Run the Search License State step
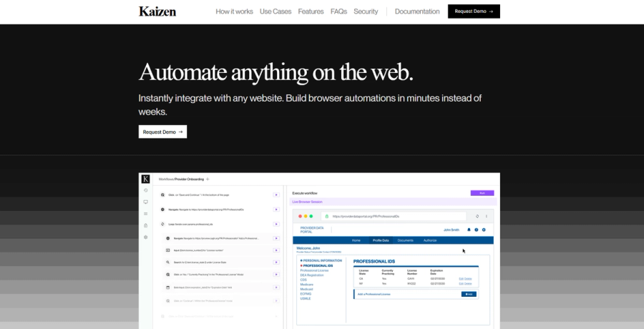Image resolution: width=644 pixels, height=329 pixels. 276,262
